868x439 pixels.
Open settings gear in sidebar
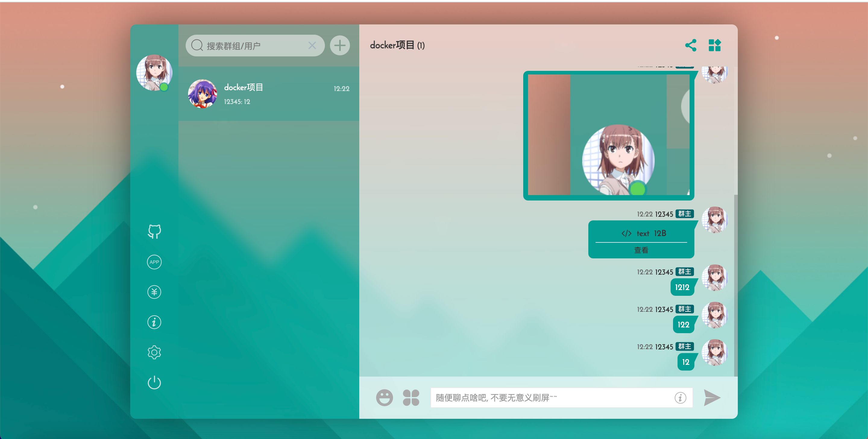tap(154, 352)
